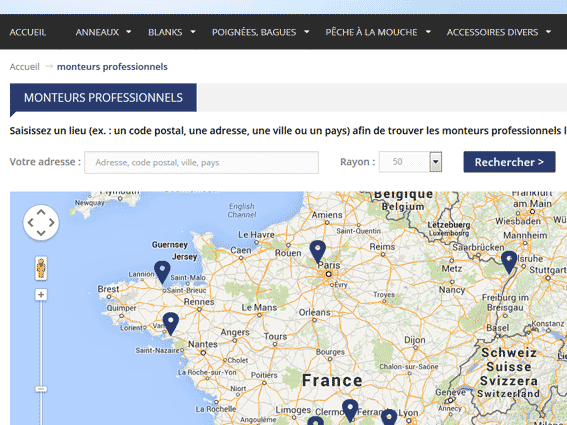The width and height of the screenshot is (567, 425).
Task: Click the Rechercher button
Action: pyautogui.click(x=509, y=162)
